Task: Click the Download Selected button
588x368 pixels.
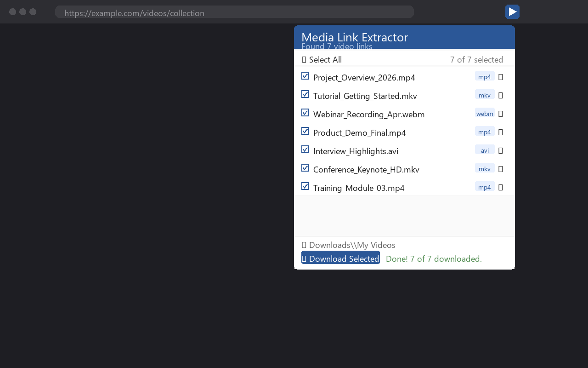Action: click(340, 258)
